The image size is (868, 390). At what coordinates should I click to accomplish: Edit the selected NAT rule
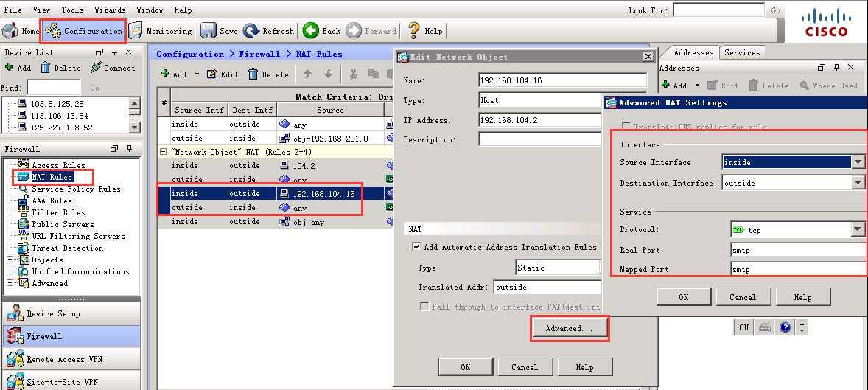tap(223, 74)
